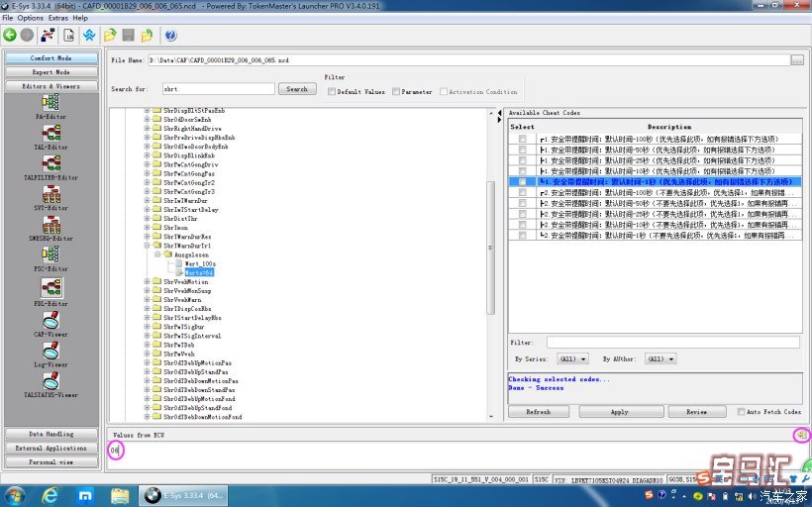Tick checkbox for option 1 默认时间-10秒 row
Screen dimensions: 812x507
(x=523, y=171)
